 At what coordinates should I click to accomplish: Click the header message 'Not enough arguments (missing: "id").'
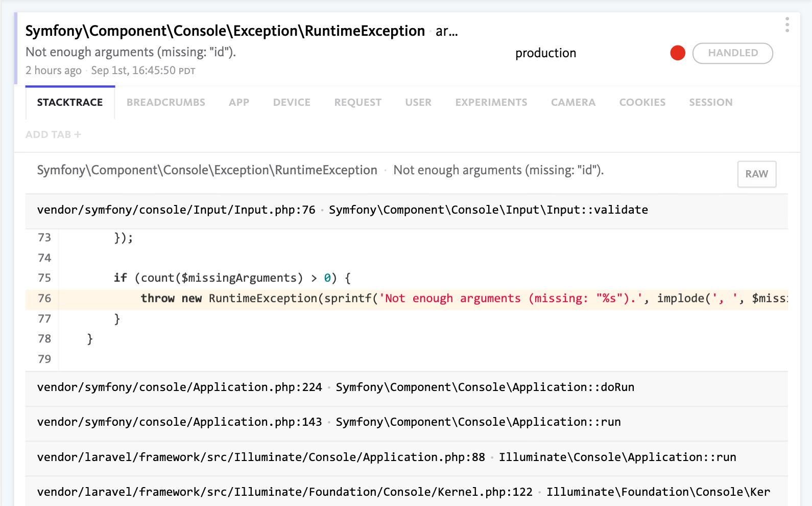(x=131, y=52)
